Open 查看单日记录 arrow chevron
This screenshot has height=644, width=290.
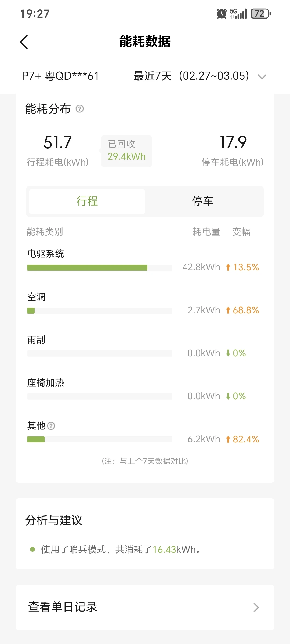pyautogui.click(x=256, y=607)
